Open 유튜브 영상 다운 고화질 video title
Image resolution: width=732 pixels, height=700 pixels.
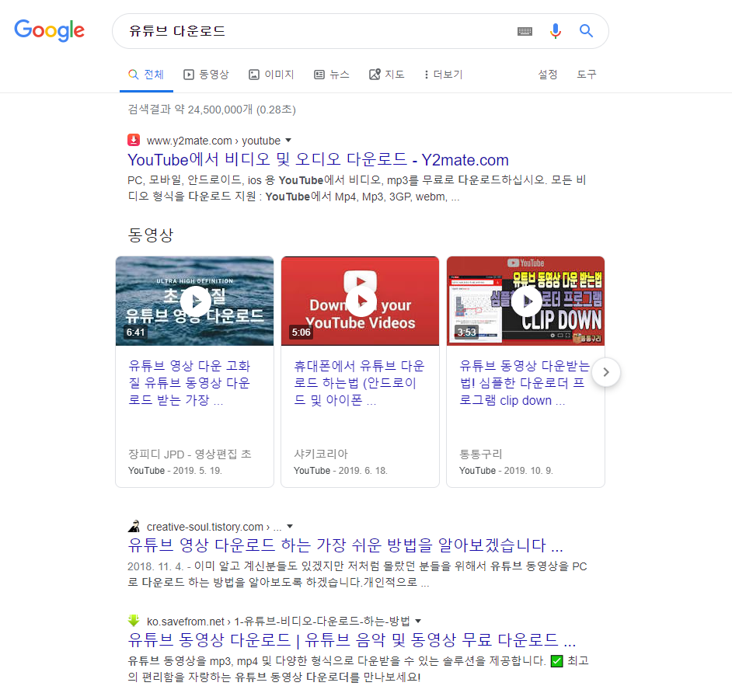point(190,383)
